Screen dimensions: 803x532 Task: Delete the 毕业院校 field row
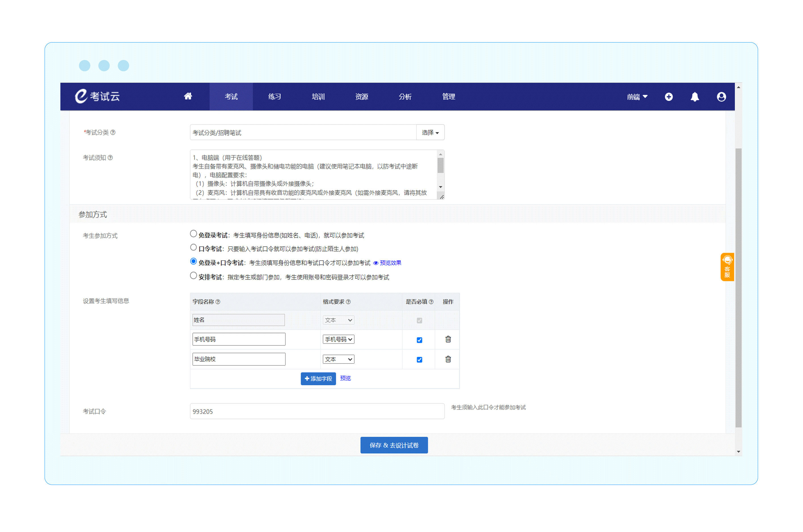click(448, 359)
